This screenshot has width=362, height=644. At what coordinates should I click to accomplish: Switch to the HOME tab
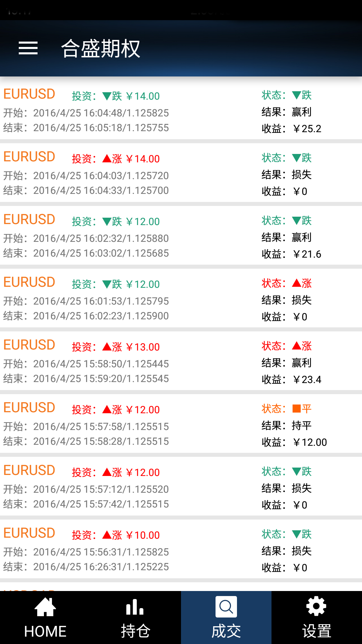tap(45, 618)
